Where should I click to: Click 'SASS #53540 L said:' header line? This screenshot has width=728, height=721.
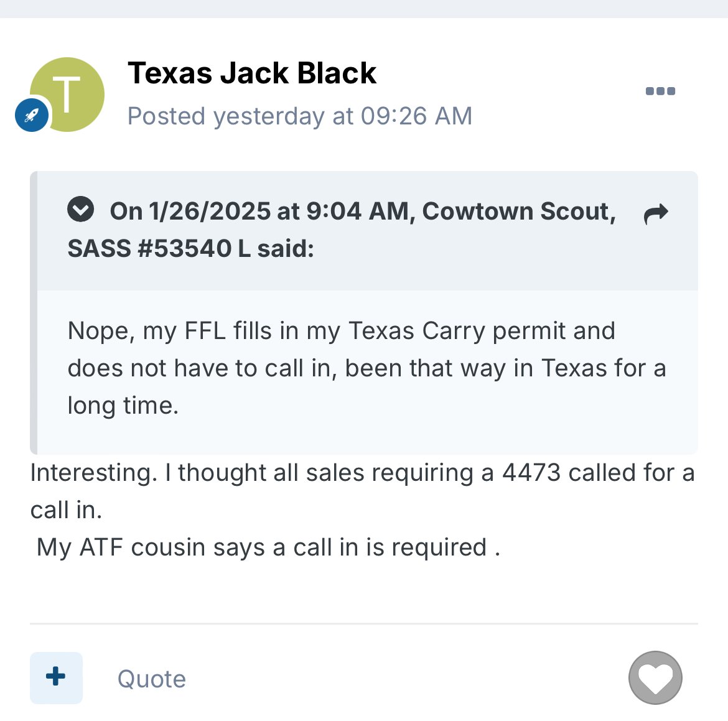click(191, 248)
